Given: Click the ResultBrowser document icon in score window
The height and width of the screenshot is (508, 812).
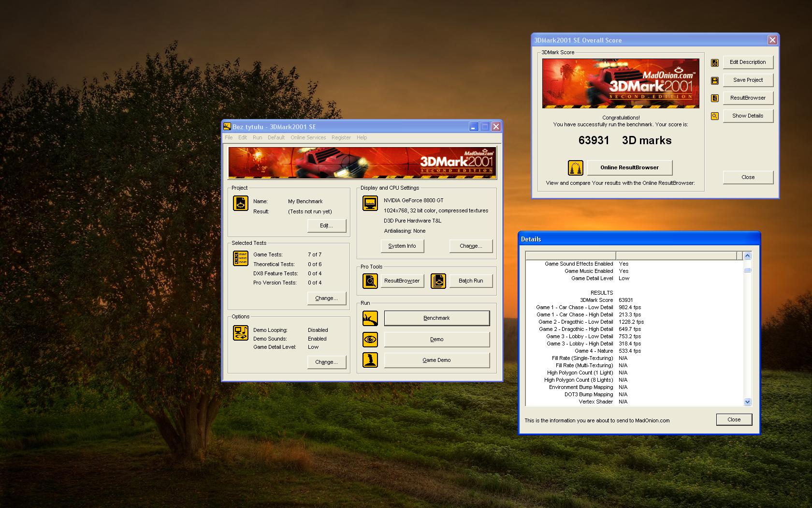Looking at the screenshot, I should click(715, 98).
